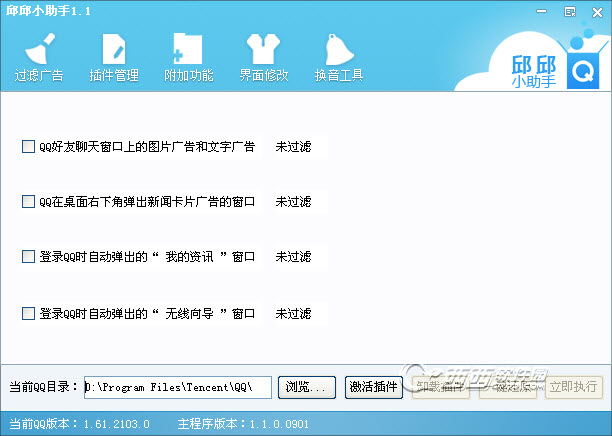Image resolution: width=612 pixels, height=436 pixels.
Task: Close the 邱邱小助手 window
Action: click(x=597, y=12)
